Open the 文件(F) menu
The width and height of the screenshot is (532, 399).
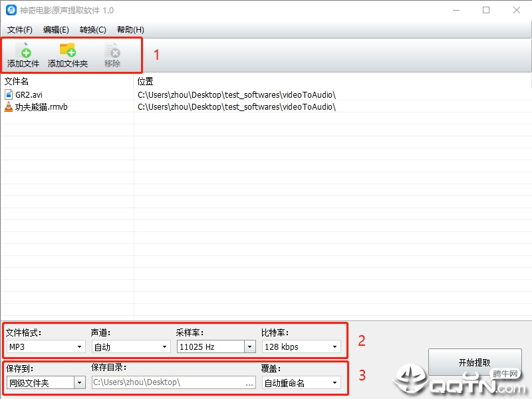[x=20, y=30]
